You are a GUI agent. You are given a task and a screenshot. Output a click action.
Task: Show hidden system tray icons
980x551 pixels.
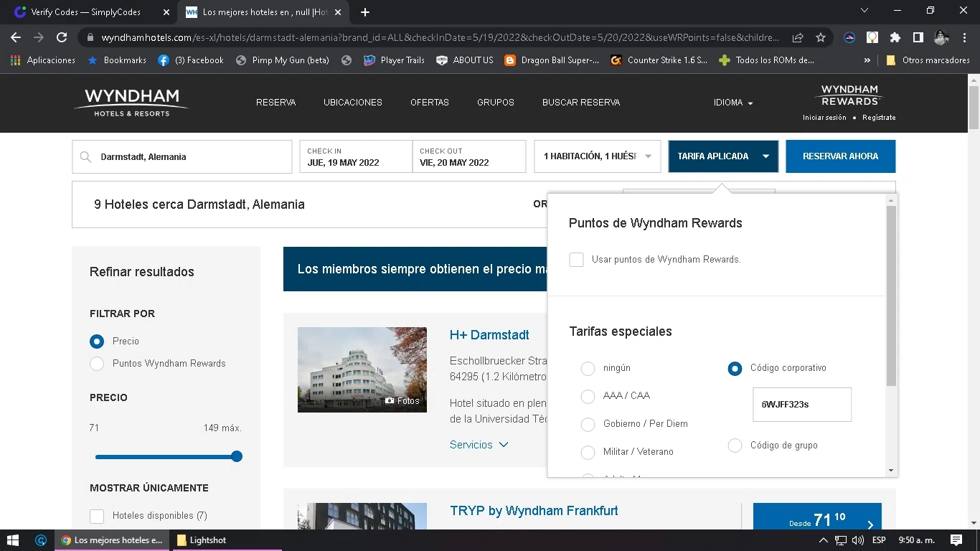[824, 540]
